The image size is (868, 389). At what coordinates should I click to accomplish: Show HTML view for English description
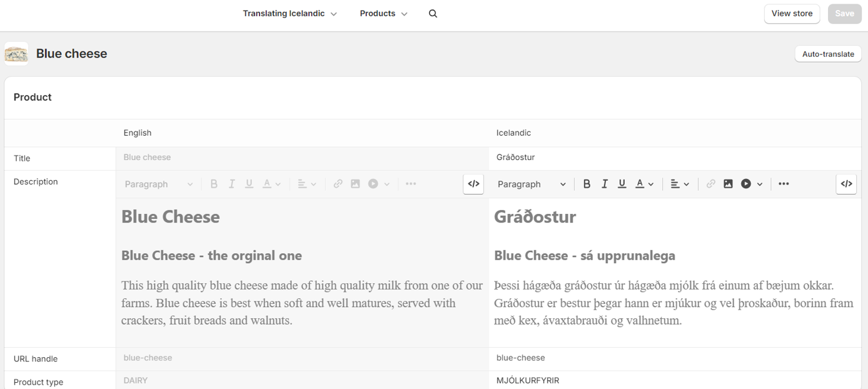[473, 184]
